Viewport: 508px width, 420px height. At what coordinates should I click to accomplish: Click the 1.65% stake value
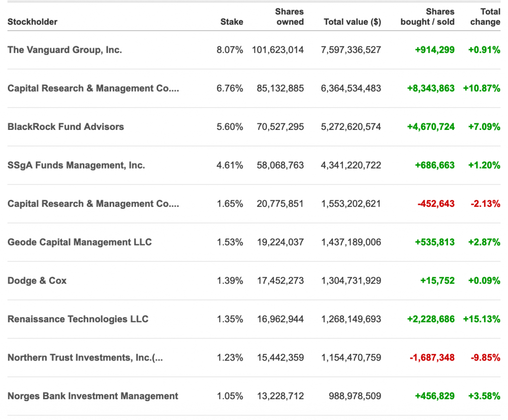coord(230,204)
